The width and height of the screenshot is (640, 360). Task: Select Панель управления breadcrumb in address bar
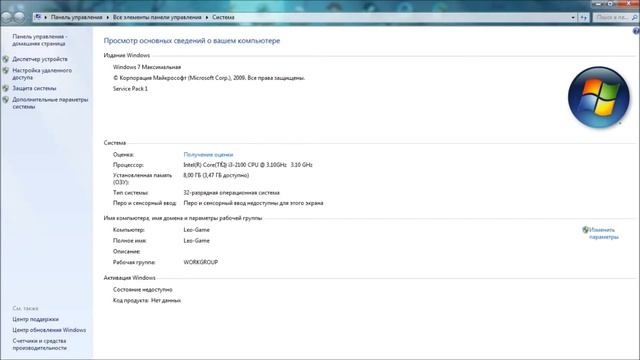(x=76, y=18)
